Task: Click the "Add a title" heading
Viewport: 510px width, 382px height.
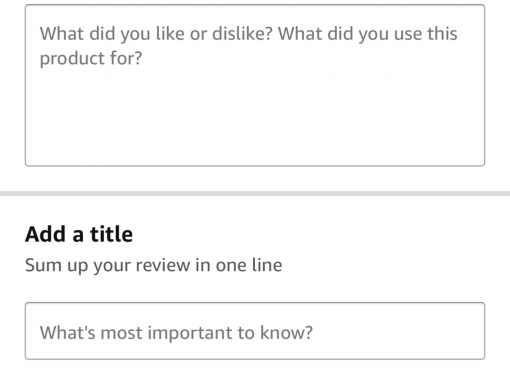Action: pos(79,234)
